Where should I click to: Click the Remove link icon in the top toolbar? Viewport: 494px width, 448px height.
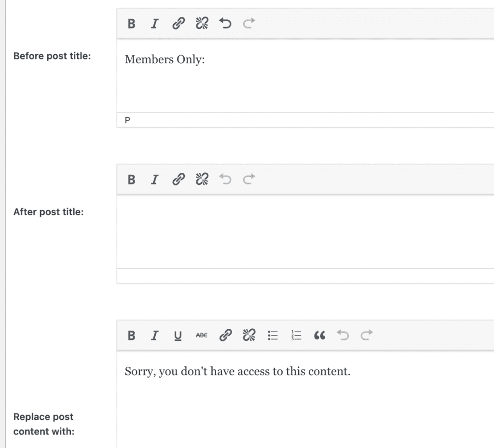pos(202,23)
